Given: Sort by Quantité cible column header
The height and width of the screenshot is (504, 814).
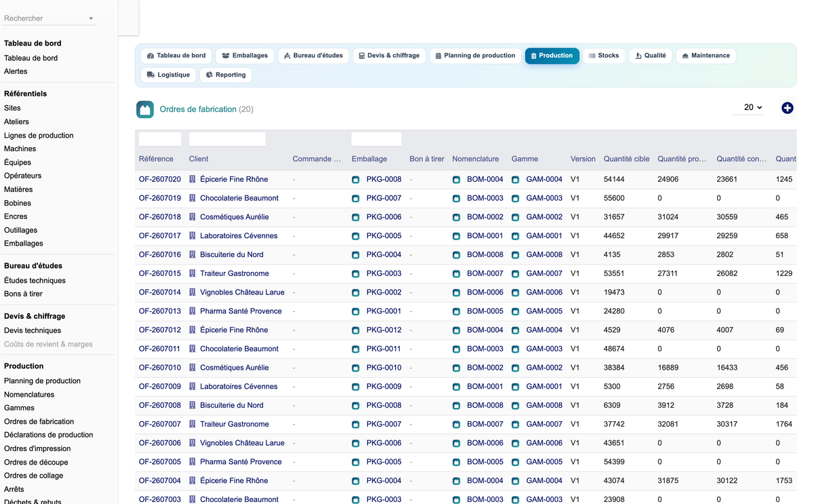Looking at the screenshot, I should 626,159.
